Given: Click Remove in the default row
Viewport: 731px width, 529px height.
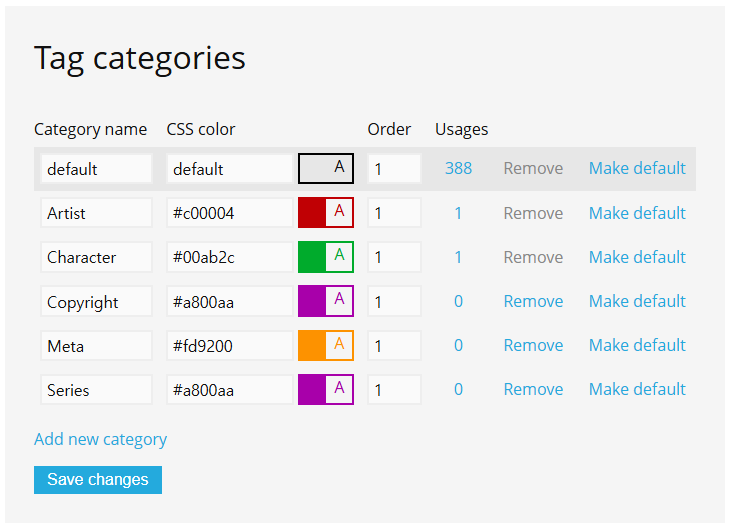Looking at the screenshot, I should click(533, 168).
